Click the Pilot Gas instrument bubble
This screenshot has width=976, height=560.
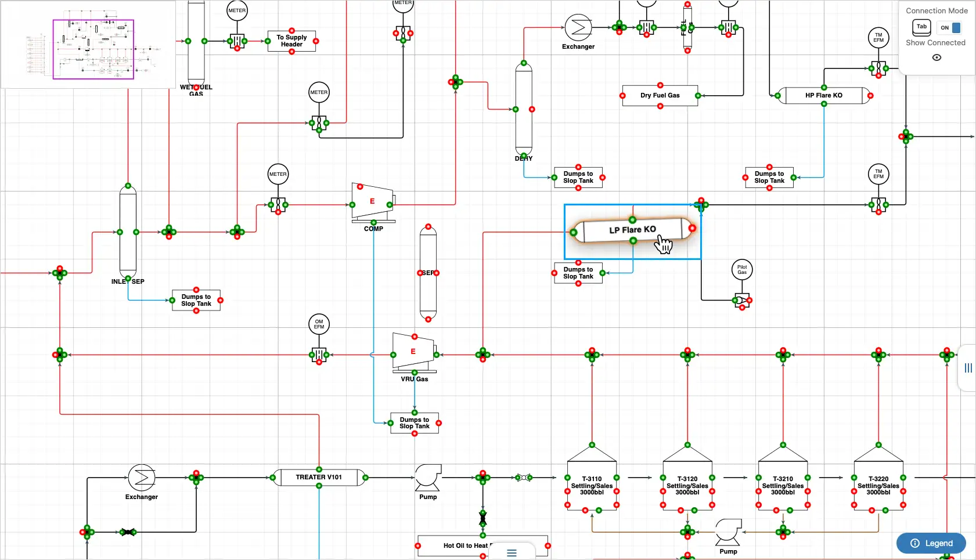pos(742,270)
